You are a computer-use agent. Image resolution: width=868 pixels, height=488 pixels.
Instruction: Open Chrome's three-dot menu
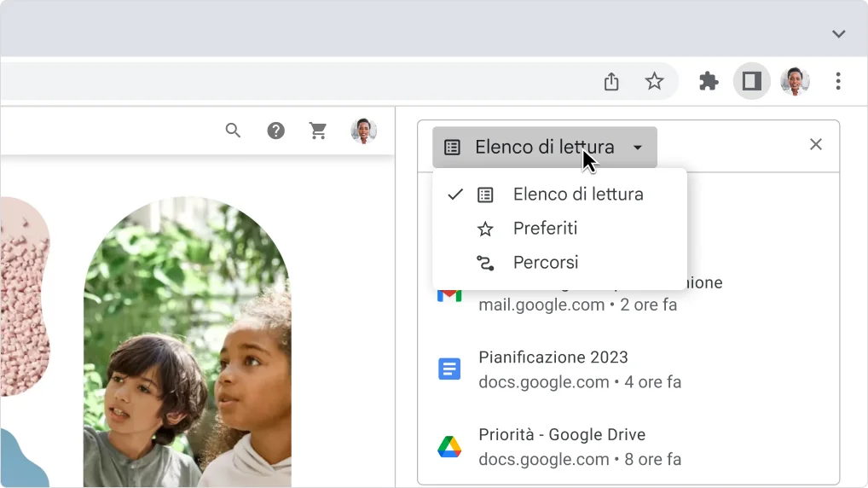point(838,82)
